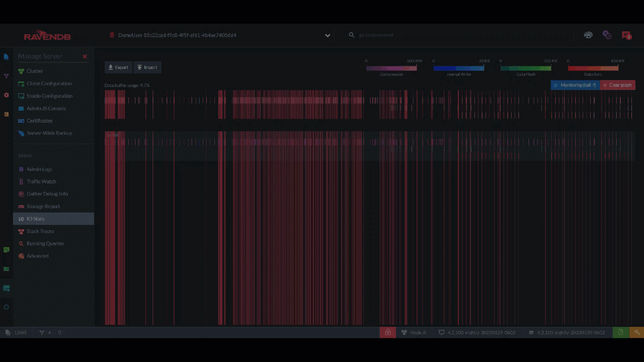Open Running Queries debug item
Viewport: 644px width, 362px height.
53,243
